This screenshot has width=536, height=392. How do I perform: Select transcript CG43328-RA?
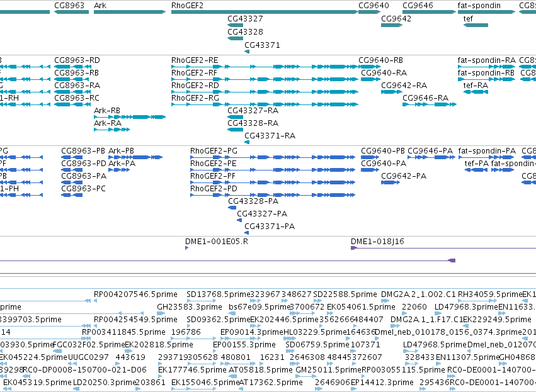pos(253,123)
